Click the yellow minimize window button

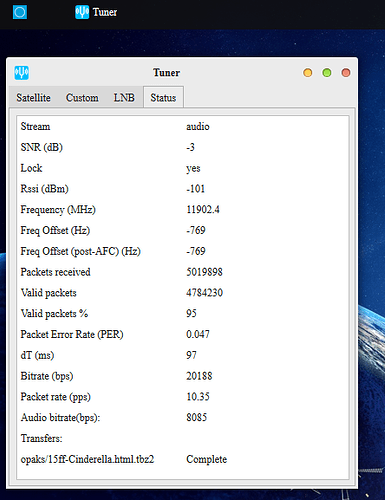point(308,73)
